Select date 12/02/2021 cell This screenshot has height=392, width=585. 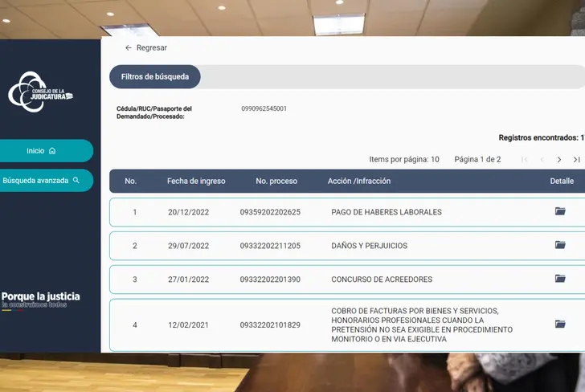click(188, 325)
